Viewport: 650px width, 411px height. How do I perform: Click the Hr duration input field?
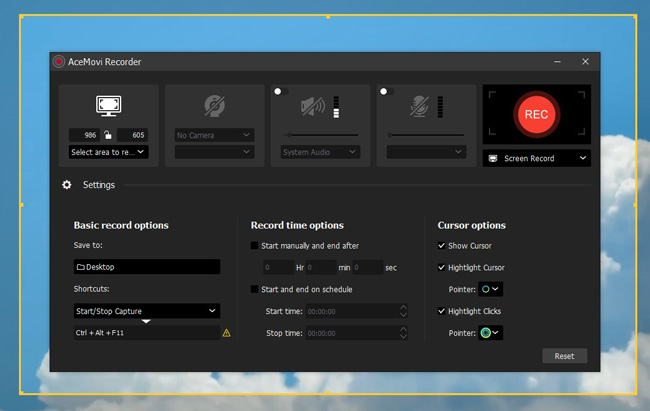coord(279,268)
